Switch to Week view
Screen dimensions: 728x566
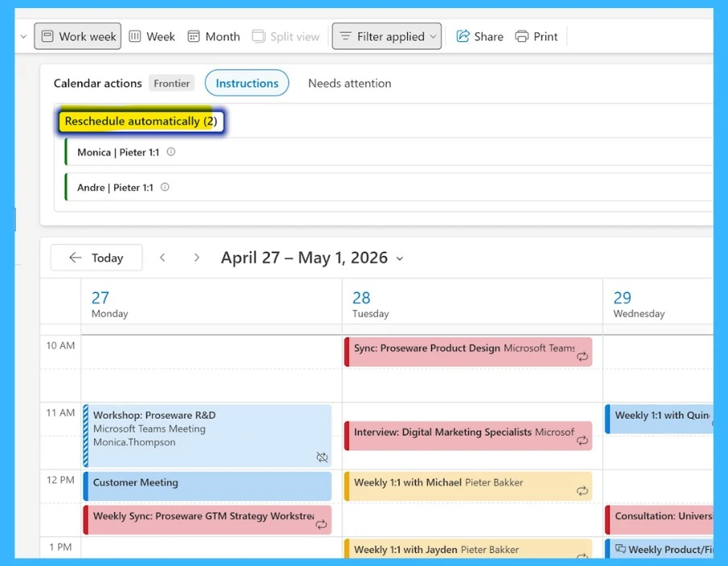152,36
